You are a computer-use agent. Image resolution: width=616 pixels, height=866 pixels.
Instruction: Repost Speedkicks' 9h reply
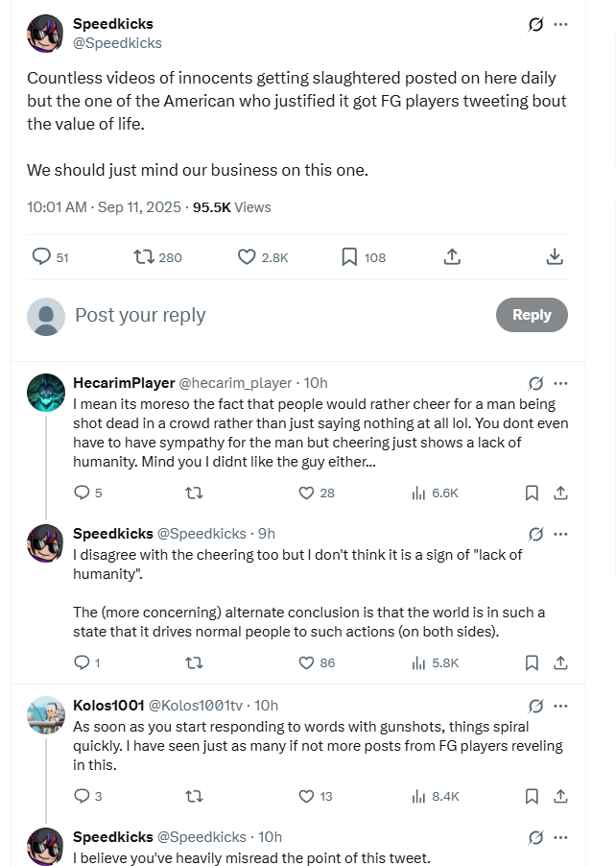(x=193, y=662)
